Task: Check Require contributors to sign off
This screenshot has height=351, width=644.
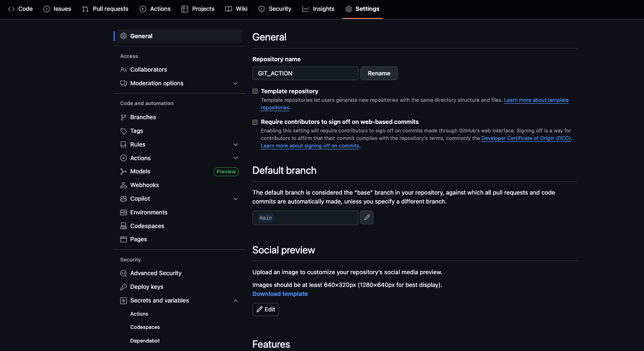Action: point(255,122)
